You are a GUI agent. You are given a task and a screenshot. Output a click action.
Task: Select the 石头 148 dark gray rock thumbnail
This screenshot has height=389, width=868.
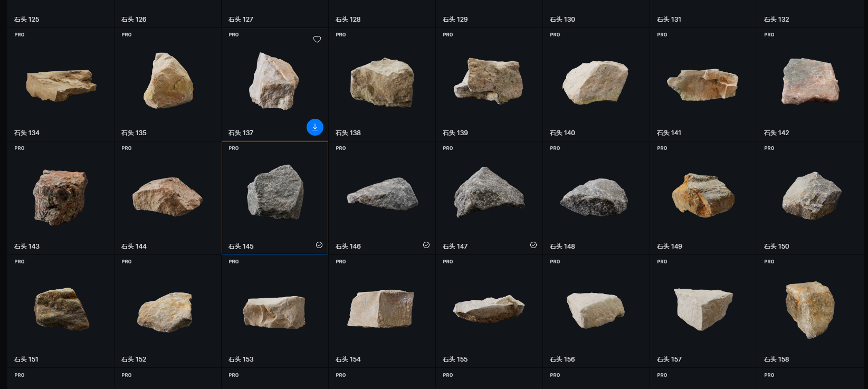(594, 197)
